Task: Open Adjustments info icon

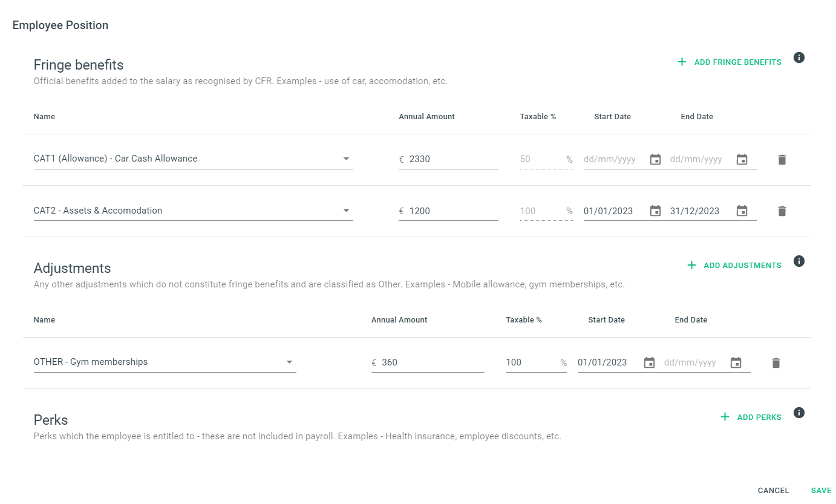Action: coord(798,261)
